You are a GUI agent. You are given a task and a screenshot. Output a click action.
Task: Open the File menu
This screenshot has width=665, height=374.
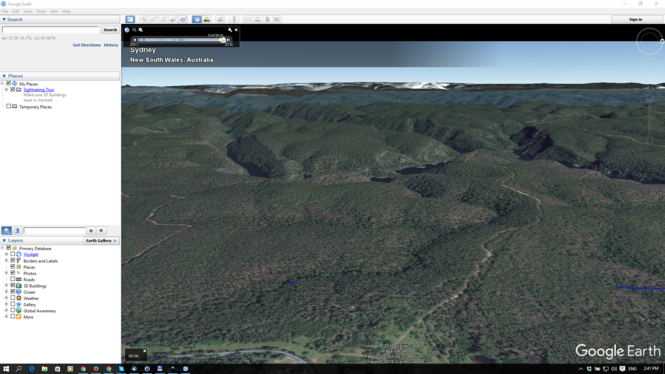(x=5, y=11)
